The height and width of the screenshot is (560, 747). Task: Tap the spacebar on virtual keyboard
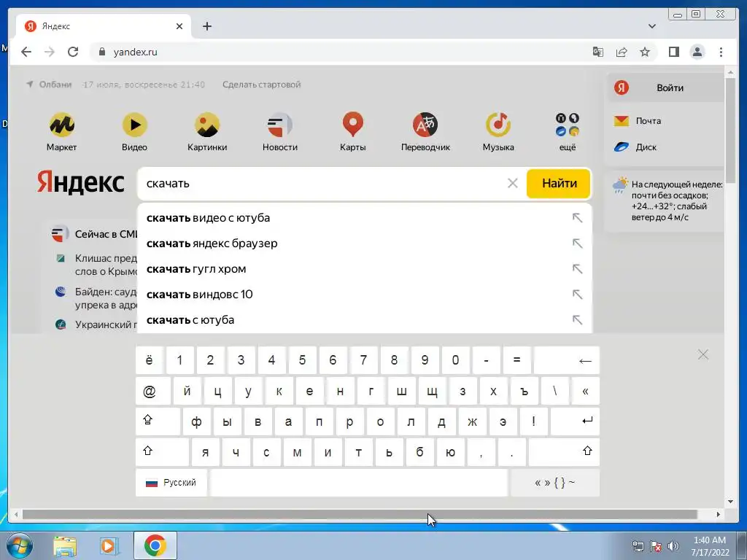(x=359, y=483)
